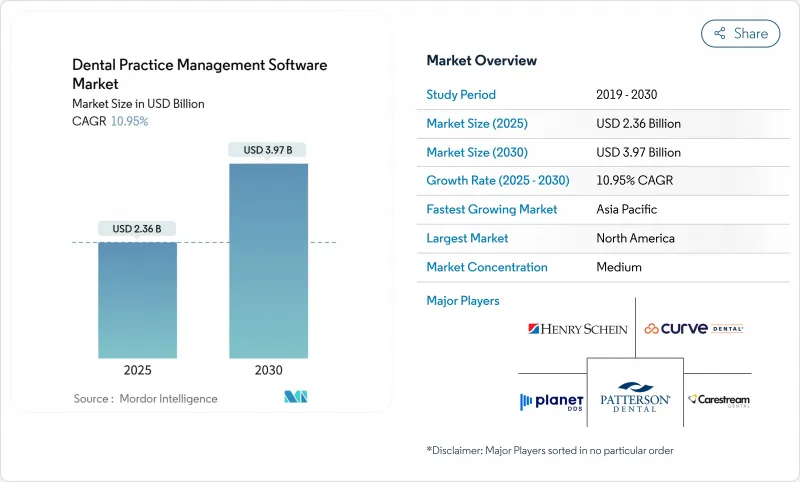Select the Study Period row
Viewport: 800px width, 482px height.
606,95
